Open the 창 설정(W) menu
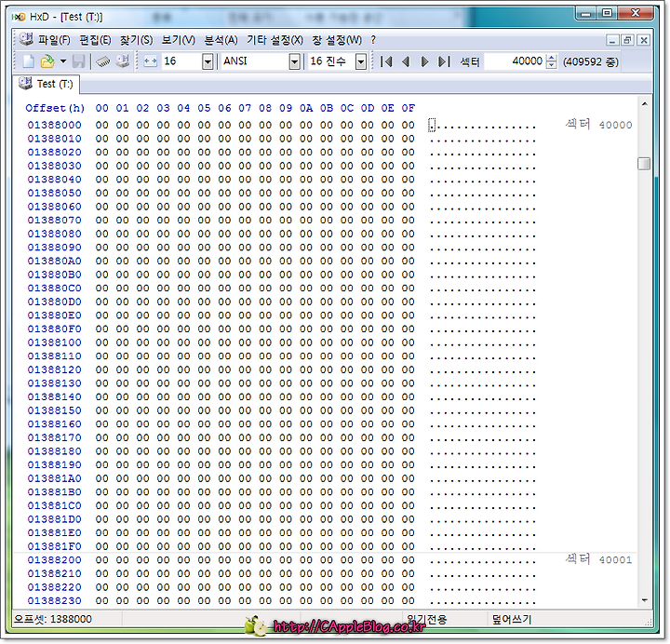670x644 pixels. (337, 40)
